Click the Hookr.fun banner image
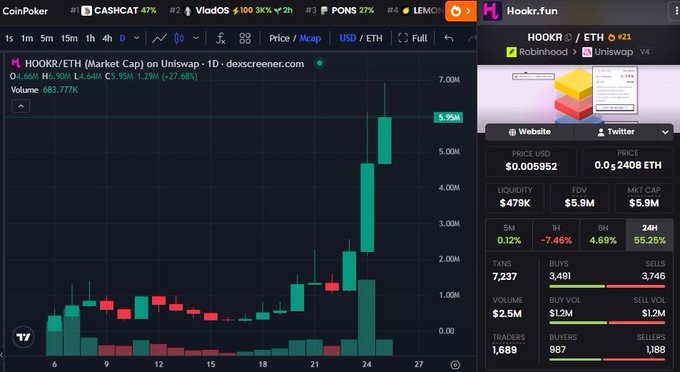680x372 pixels. click(x=579, y=98)
